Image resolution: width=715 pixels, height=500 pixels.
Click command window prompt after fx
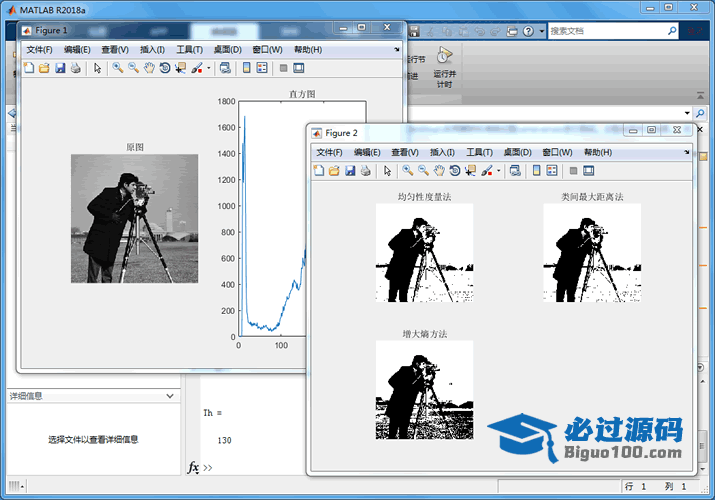point(208,467)
